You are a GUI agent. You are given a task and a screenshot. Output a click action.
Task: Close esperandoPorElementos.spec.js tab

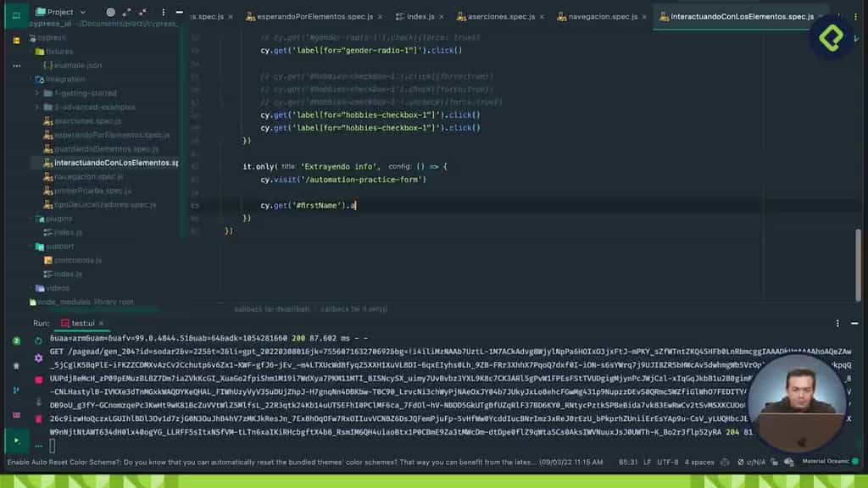[x=381, y=17]
